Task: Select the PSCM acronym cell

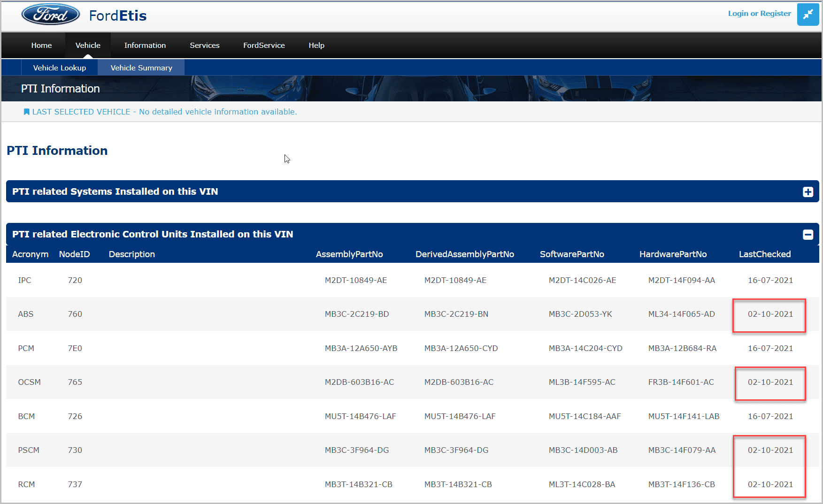Action: tap(29, 450)
